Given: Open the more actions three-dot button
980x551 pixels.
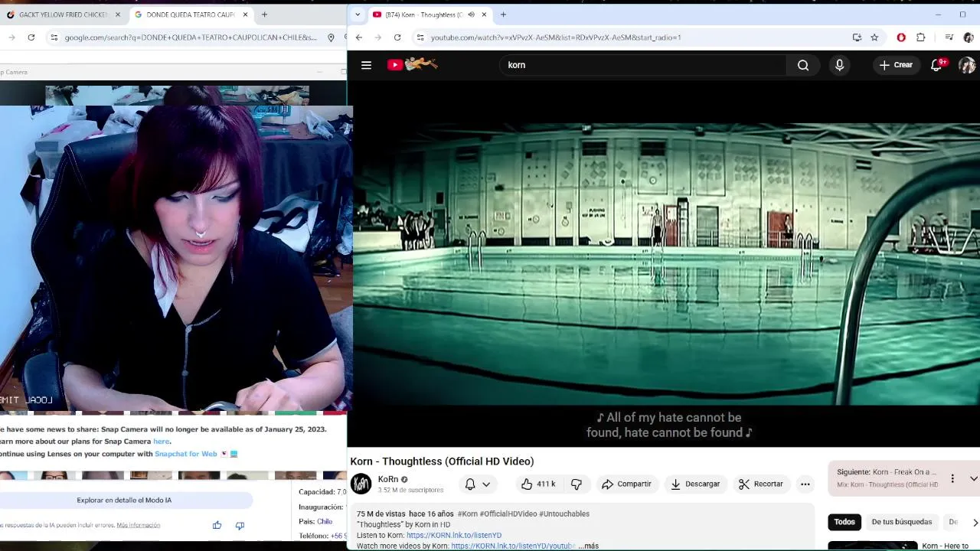Looking at the screenshot, I should point(805,484).
